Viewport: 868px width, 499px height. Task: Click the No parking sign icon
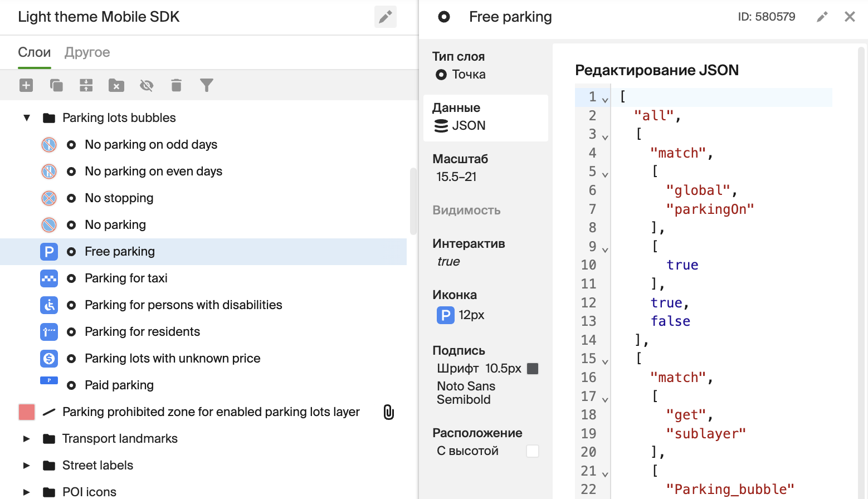click(x=49, y=225)
